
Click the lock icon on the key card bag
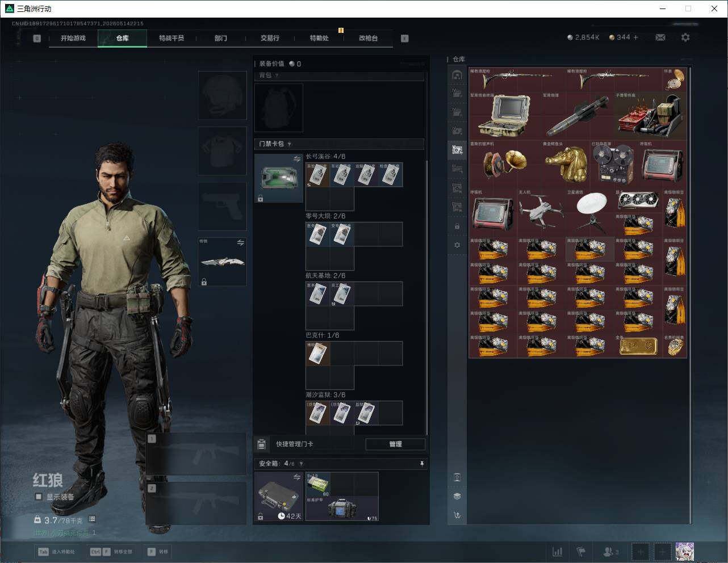coord(260,199)
